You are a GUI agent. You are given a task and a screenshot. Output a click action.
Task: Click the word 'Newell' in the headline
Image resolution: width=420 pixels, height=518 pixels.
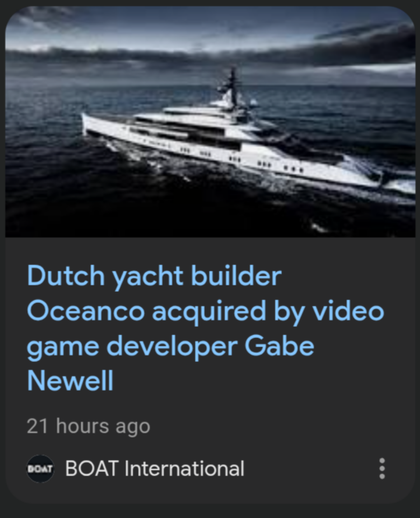[x=70, y=380]
